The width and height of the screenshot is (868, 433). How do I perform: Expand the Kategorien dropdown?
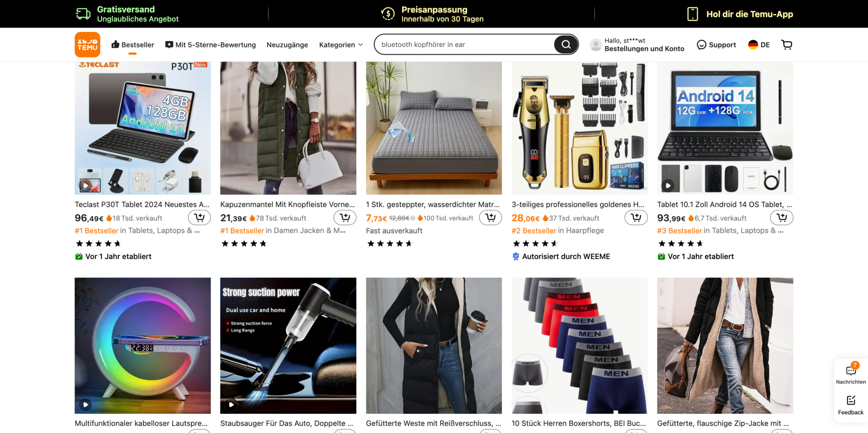pos(341,45)
